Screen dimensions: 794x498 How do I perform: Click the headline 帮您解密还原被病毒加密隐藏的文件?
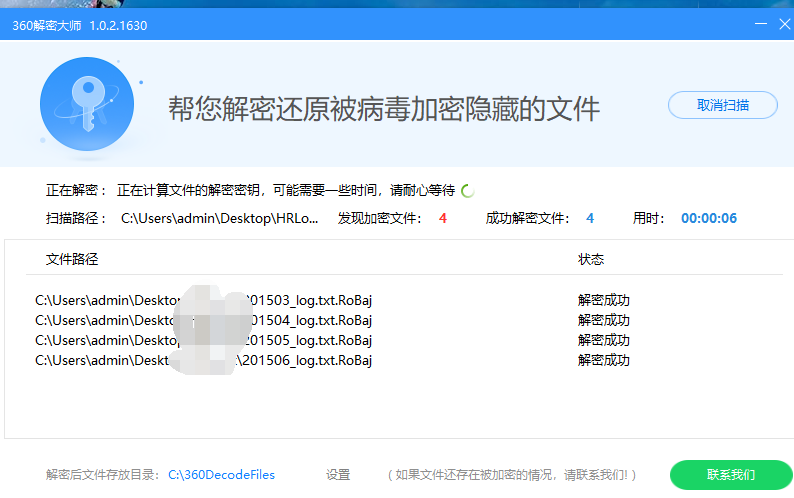point(384,108)
